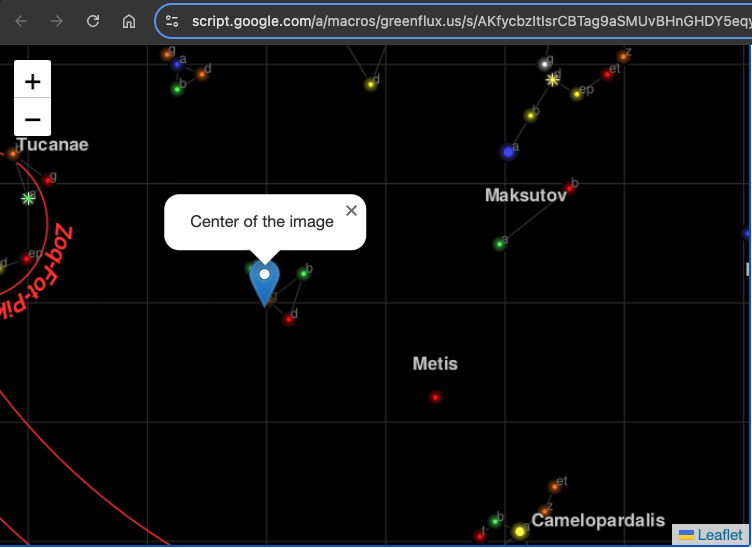Viewport: 752px width, 548px height.
Task: Select the red star below Metis
Action: coord(435,397)
